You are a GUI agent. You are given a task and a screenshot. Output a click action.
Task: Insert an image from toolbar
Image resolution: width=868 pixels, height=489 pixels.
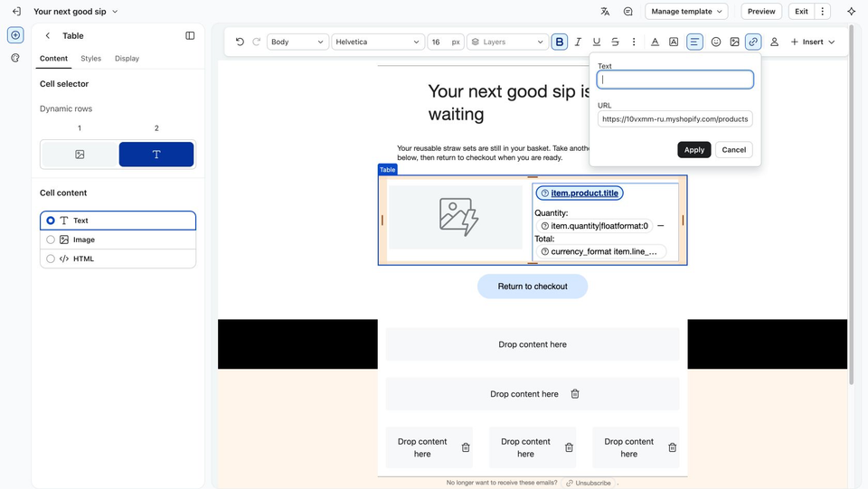click(x=734, y=42)
